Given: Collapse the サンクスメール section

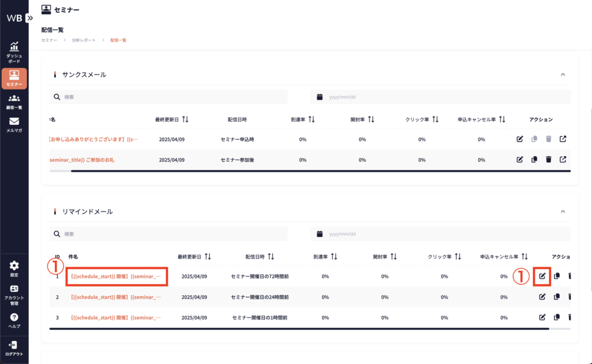Looking at the screenshot, I should (563, 75).
